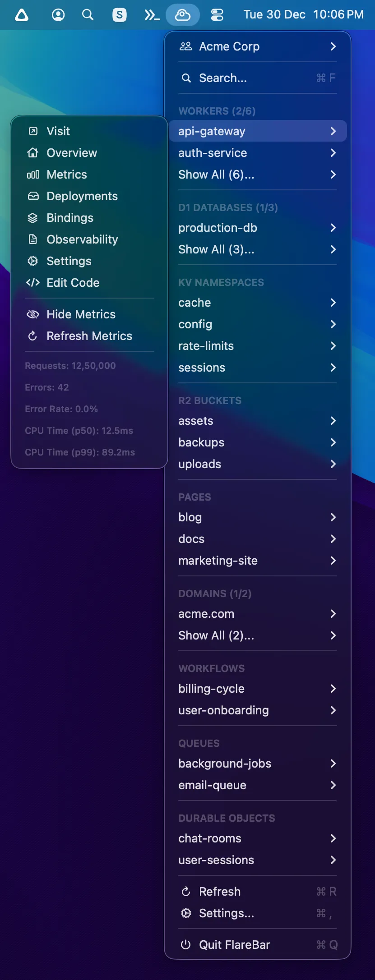The image size is (375, 980).
Task: Choose Edit Code in api-gateway submenu
Action: point(89,283)
